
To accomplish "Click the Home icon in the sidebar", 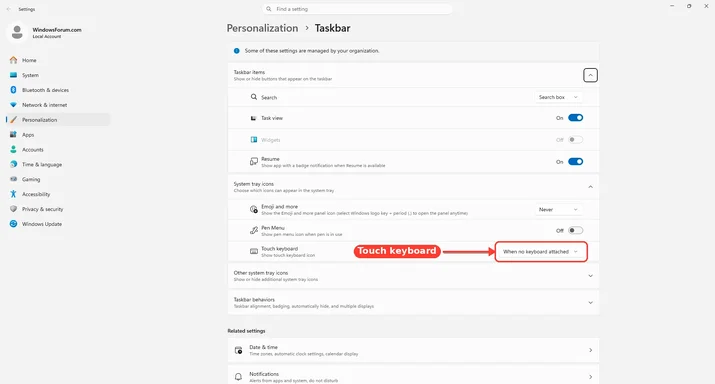I will coord(13,60).
